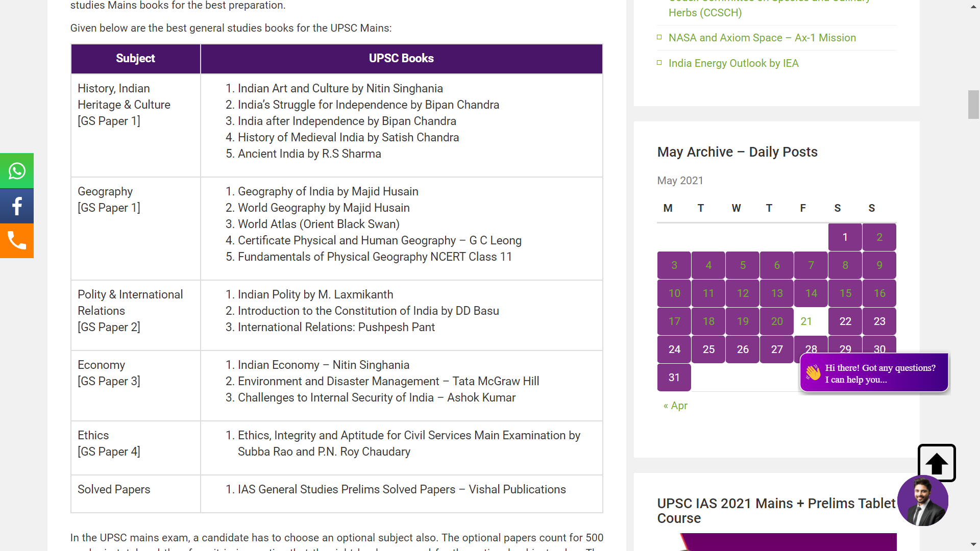Click the vertical page scrollbar thumb

pyautogui.click(x=974, y=105)
